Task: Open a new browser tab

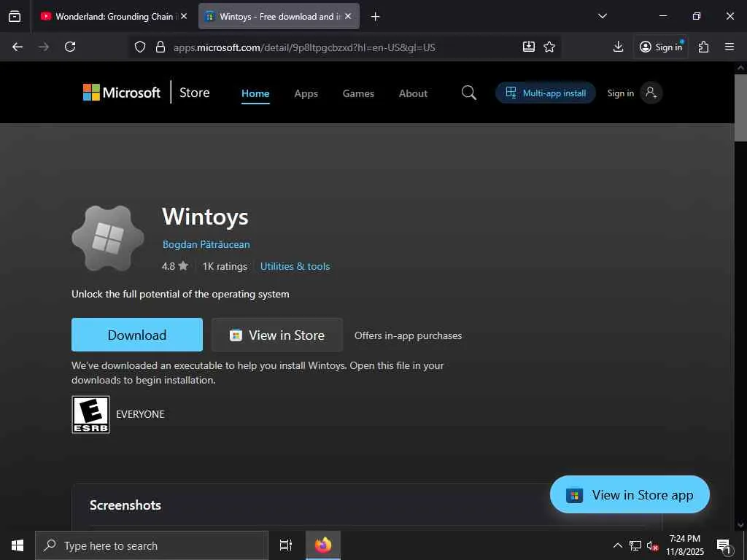Action: click(376, 17)
